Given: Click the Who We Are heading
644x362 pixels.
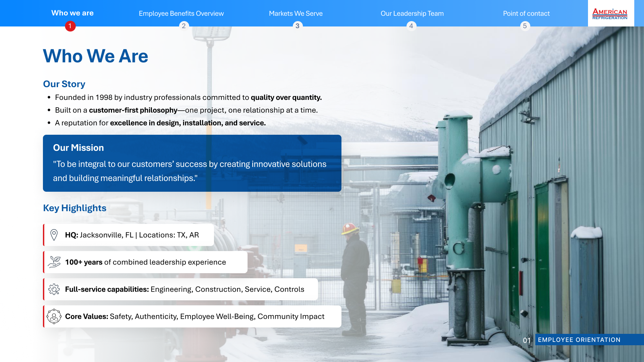Looking at the screenshot, I should click(96, 56).
